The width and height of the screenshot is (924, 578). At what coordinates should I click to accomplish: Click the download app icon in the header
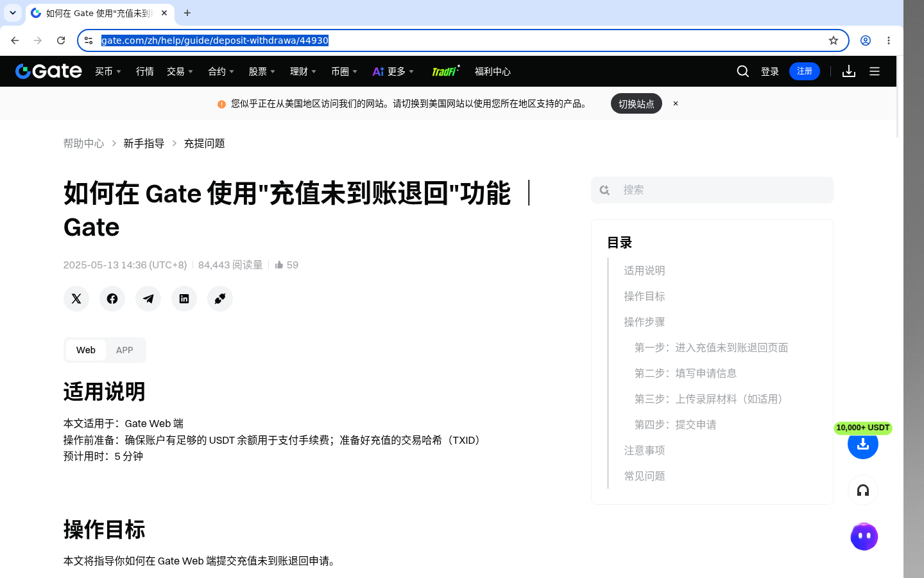tap(849, 71)
